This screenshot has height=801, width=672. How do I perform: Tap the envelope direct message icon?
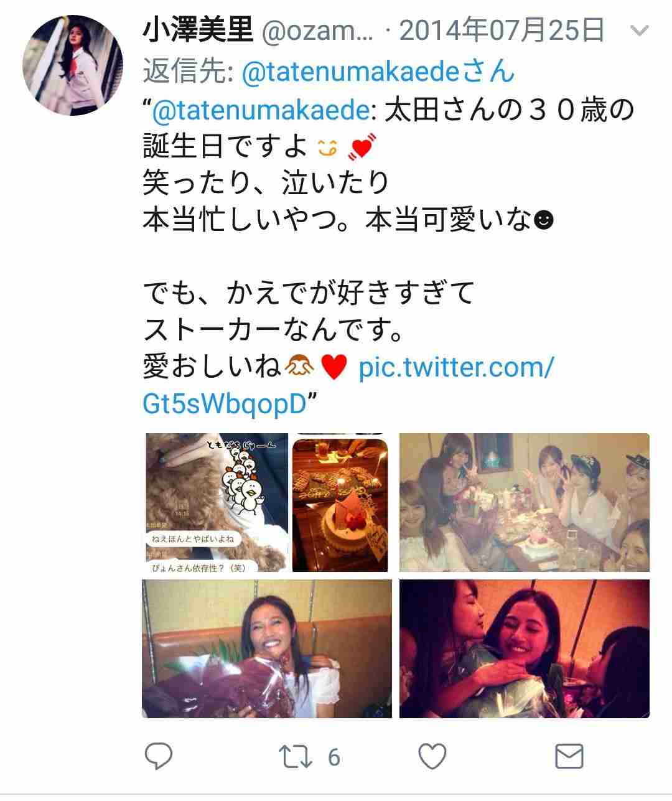tap(568, 757)
